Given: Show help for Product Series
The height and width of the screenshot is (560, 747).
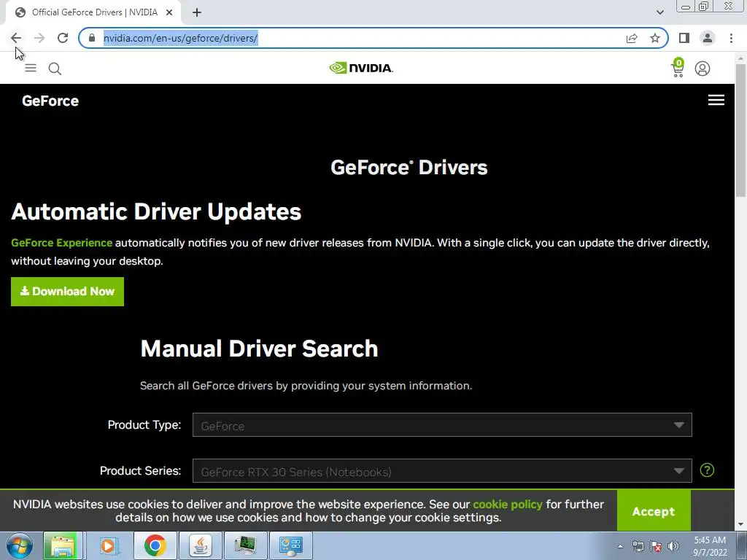Looking at the screenshot, I should click(x=707, y=470).
